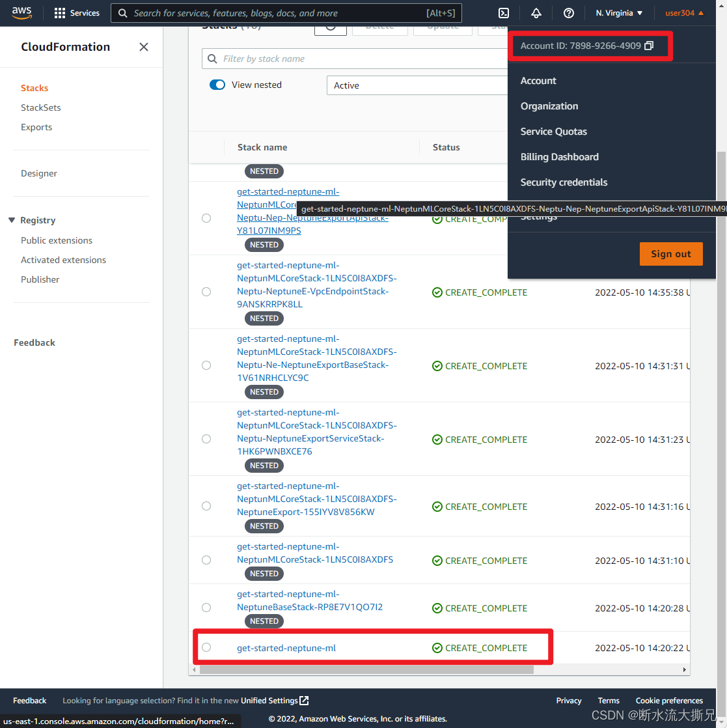Open the NeptuneBaseStack-RP8E7V1QO7I2 stack link

(x=310, y=600)
